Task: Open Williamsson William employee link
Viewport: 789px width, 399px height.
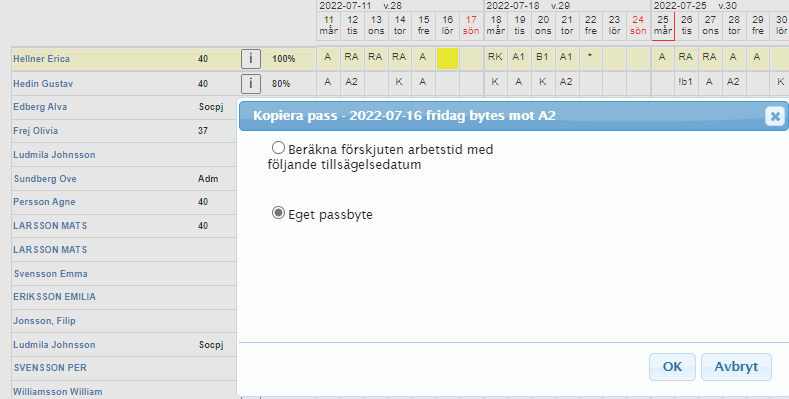Action: [x=57, y=391]
